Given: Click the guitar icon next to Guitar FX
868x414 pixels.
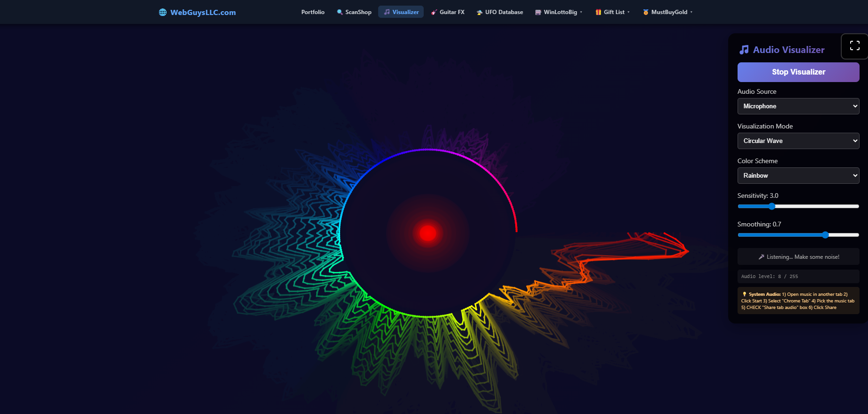Looking at the screenshot, I should [x=434, y=12].
